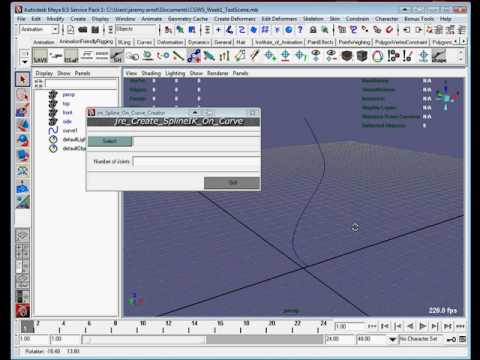Open the character set dropdown arrow

tap(393, 339)
